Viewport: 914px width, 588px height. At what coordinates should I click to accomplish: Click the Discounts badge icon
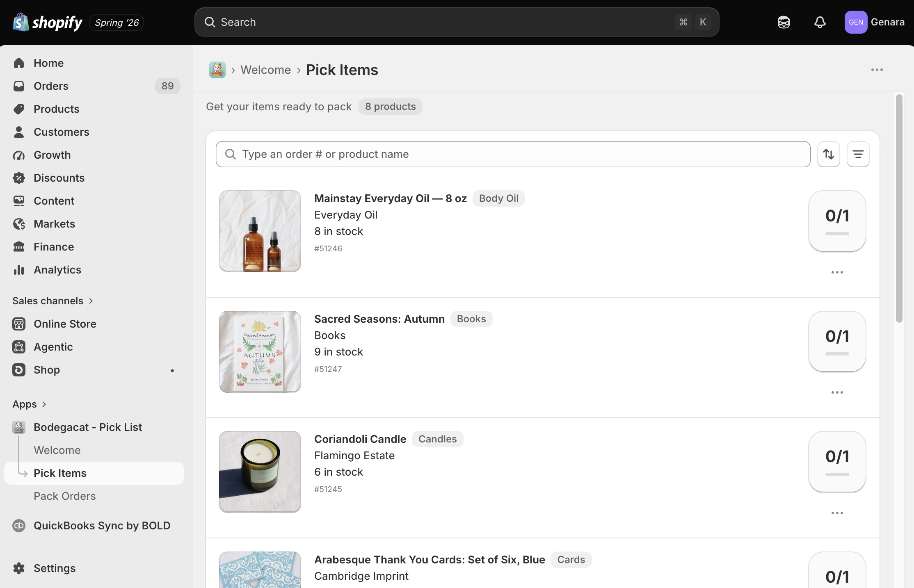click(x=19, y=178)
